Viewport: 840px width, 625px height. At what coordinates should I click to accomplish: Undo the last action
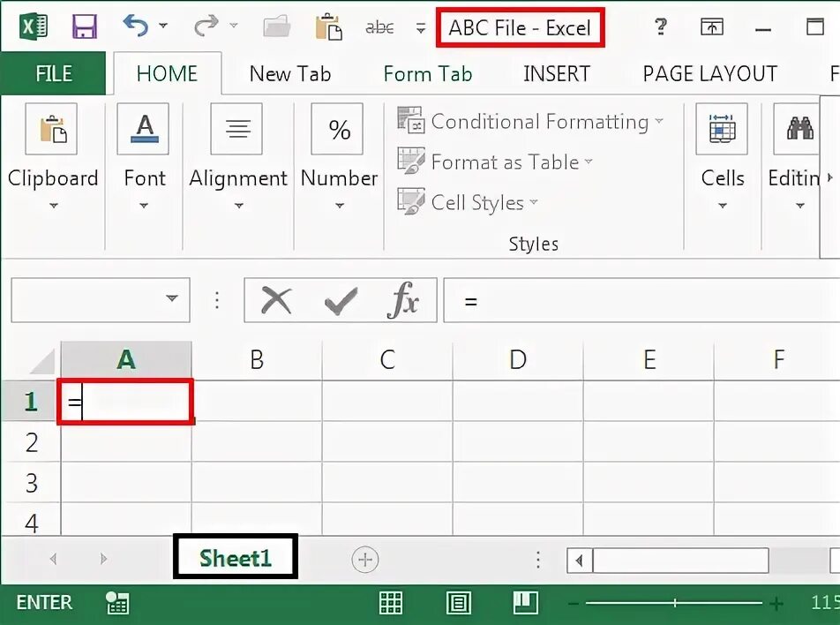pyautogui.click(x=136, y=26)
